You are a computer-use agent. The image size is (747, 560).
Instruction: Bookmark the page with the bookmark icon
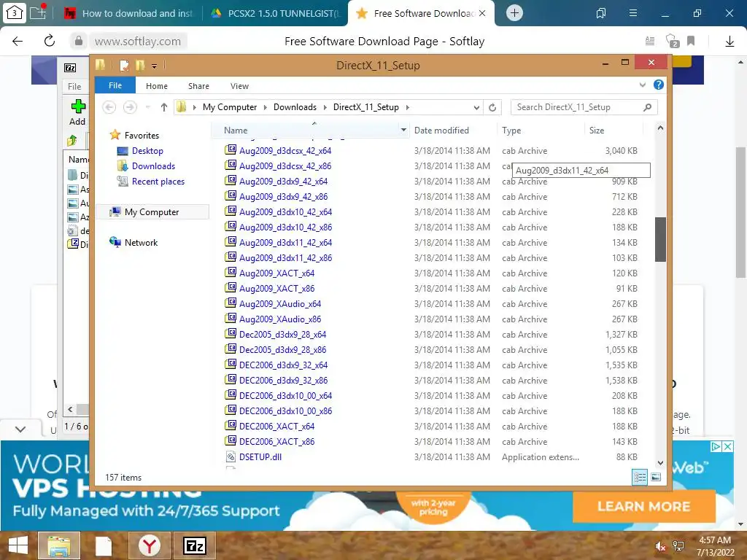(691, 41)
